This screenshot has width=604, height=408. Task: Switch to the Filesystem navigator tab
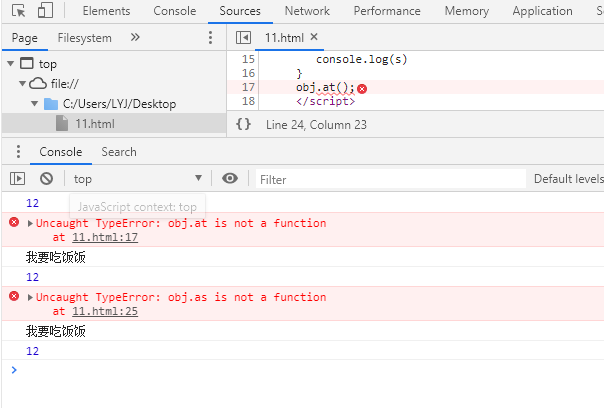84,38
